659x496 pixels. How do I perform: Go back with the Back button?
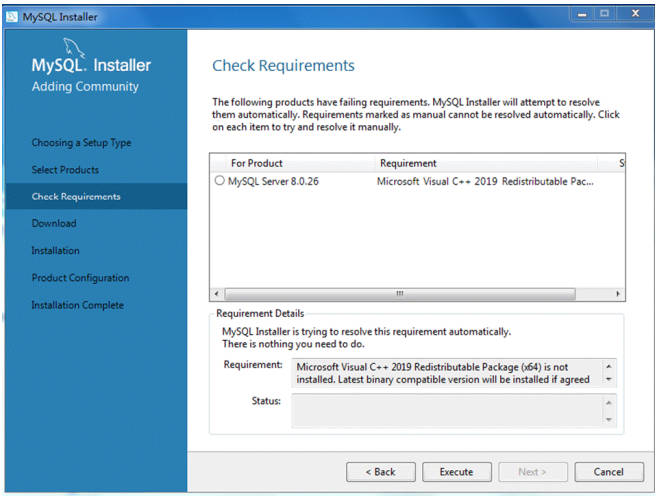tap(380, 472)
